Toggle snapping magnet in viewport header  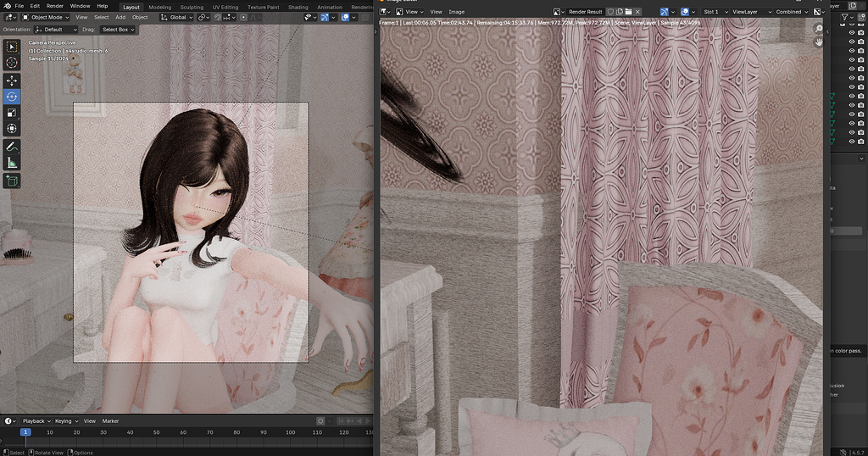click(x=218, y=17)
